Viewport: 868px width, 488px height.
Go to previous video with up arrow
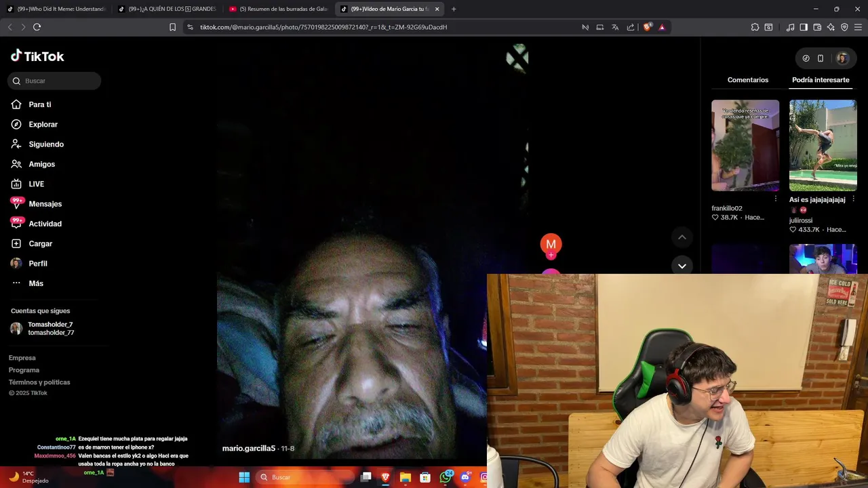682,237
